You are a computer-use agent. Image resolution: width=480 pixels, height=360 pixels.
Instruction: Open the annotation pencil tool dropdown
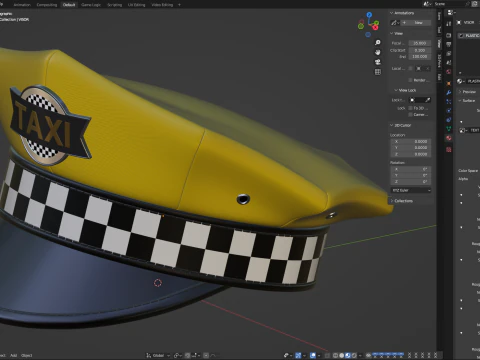[x=395, y=23]
